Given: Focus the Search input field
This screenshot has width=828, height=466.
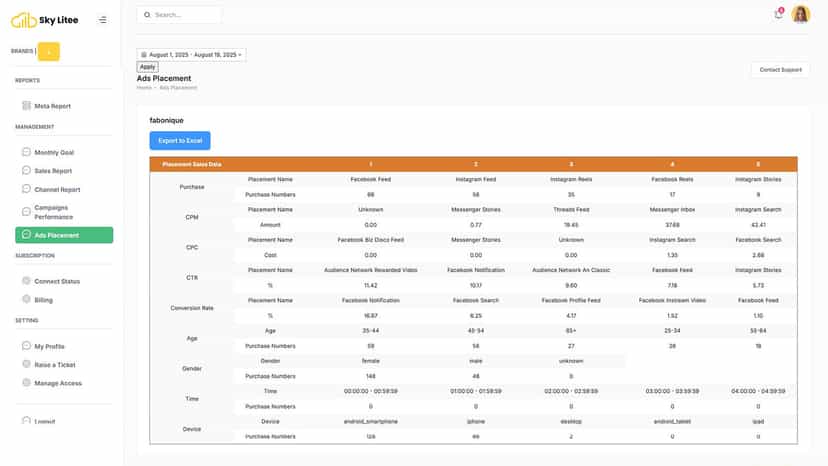Looking at the screenshot, I should pos(179,15).
